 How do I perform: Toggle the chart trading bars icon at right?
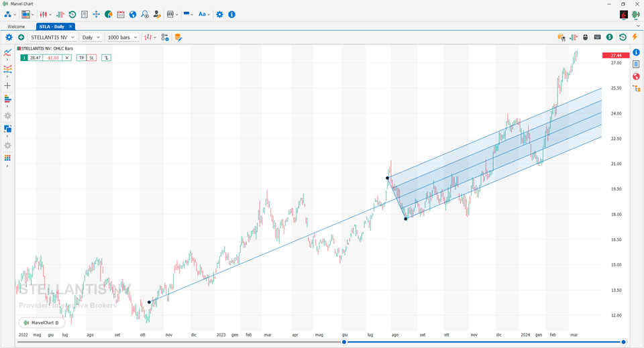pos(574,38)
